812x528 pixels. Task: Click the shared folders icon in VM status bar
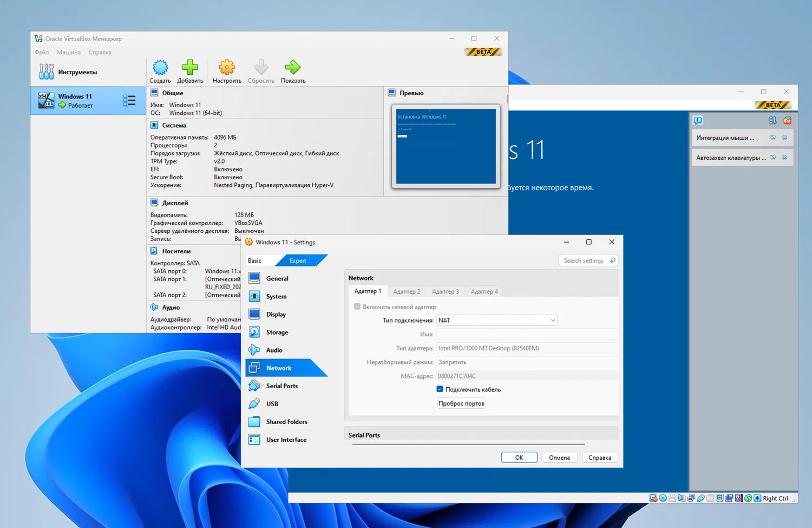[x=710, y=498]
